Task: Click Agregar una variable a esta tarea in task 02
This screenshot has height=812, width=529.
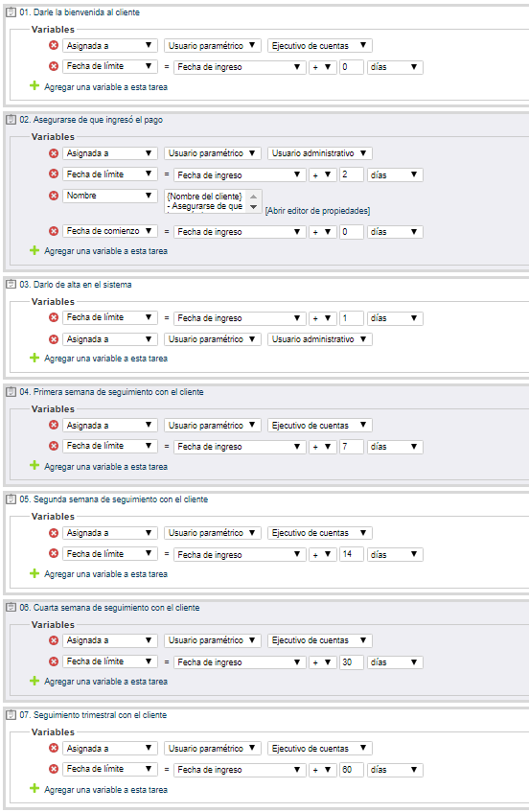Action: (105, 251)
